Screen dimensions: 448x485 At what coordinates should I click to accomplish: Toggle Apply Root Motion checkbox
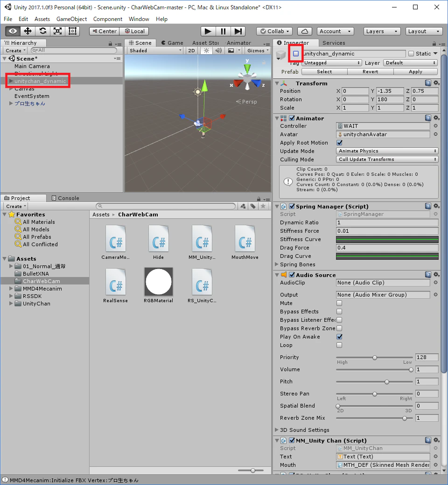(339, 143)
